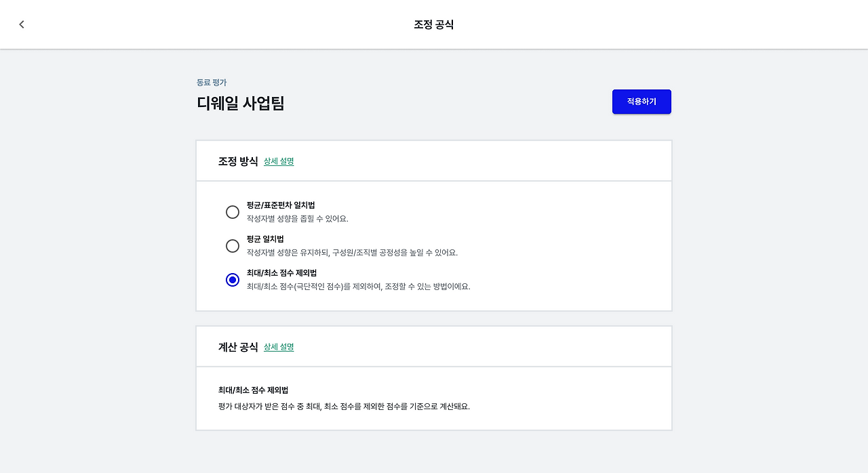
Task: Select the 평균 일치법 radio button
Action: [x=233, y=246]
